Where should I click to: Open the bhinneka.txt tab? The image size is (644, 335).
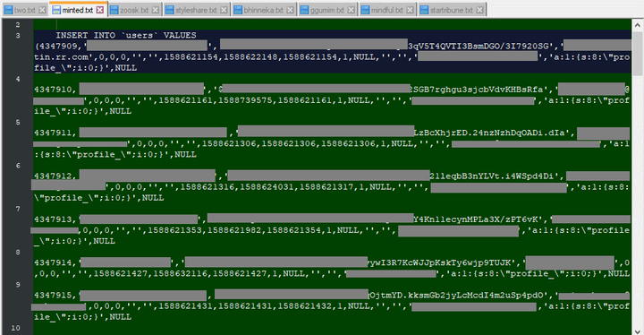click(263, 10)
